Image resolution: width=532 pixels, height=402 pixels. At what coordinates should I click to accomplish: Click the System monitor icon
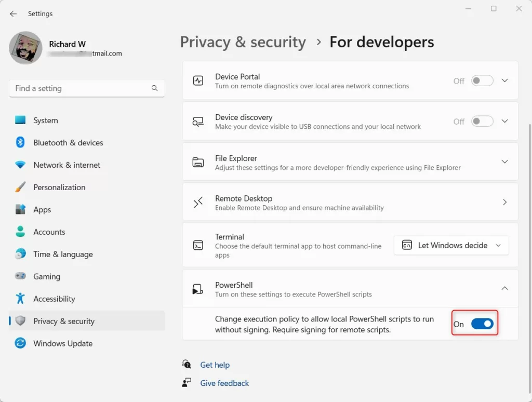pyautogui.click(x=20, y=120)
